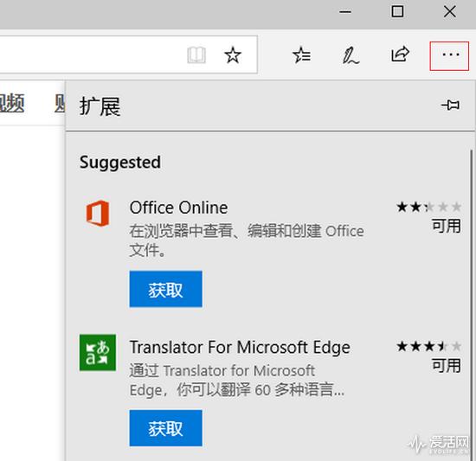Maximize the Edge browser window

coord(397,12)
